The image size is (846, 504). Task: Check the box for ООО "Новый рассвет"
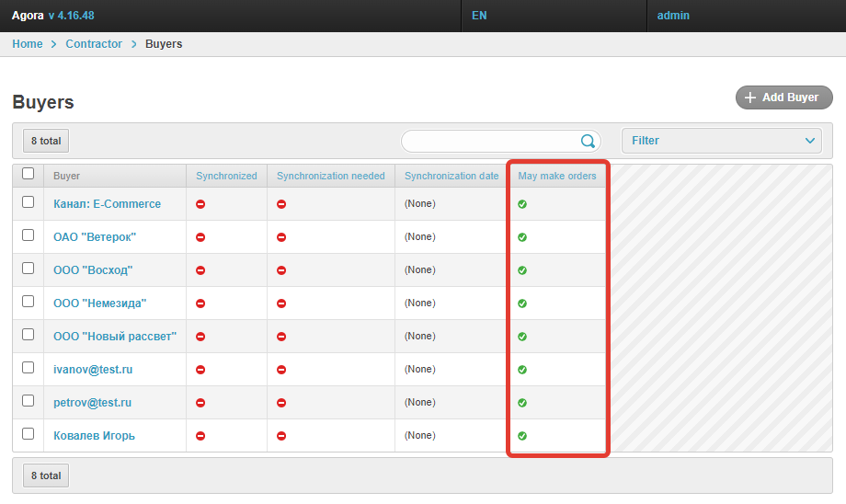click(28, 335)
